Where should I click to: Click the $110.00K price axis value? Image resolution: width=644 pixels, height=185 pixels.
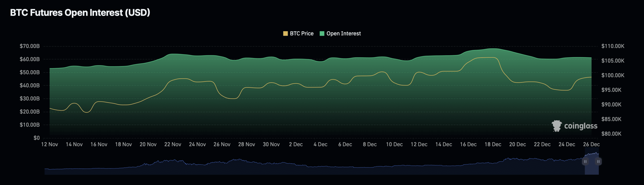point(613,46)
